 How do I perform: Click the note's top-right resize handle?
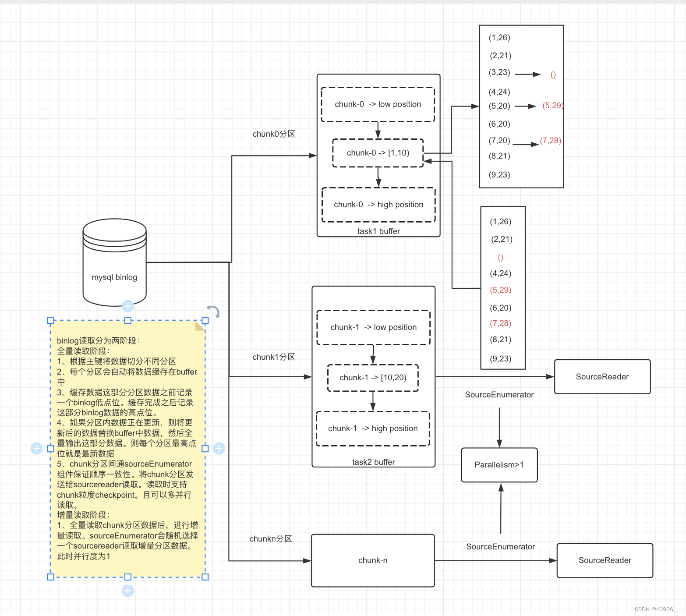tap(205, 321)
